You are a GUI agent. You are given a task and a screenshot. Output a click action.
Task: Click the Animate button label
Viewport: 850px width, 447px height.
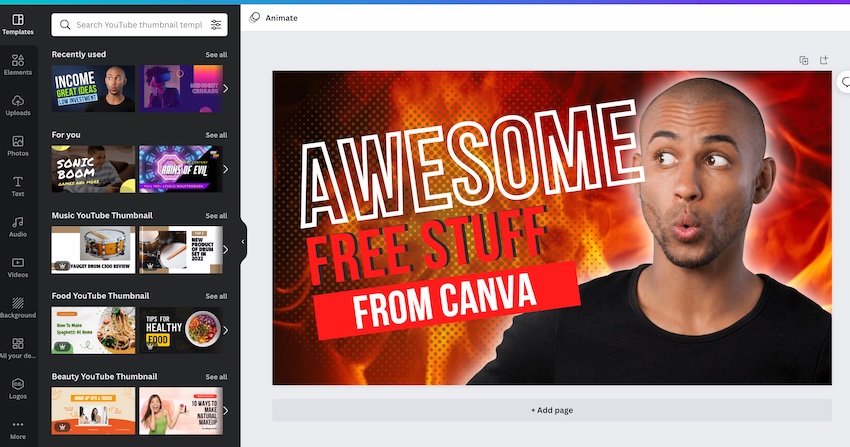click(281, 18)
